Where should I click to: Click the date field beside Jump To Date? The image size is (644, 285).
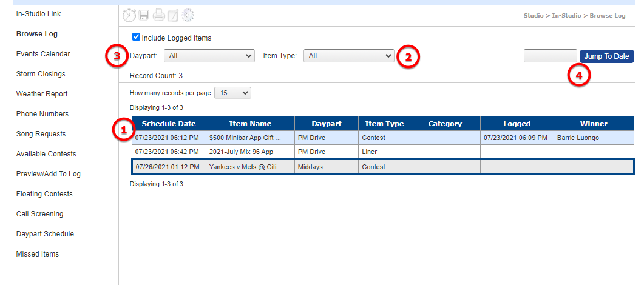click(550, 56)
